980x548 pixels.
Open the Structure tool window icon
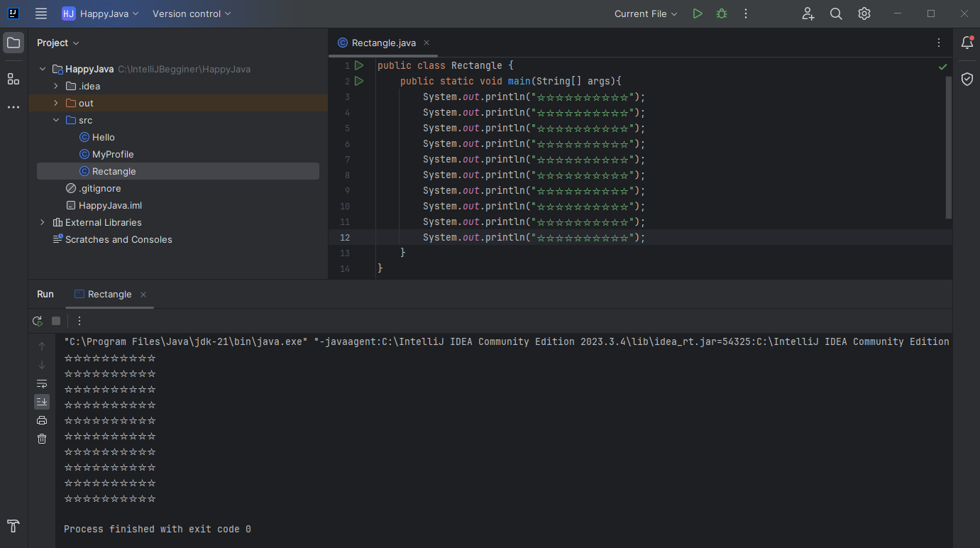coord(13,79)
